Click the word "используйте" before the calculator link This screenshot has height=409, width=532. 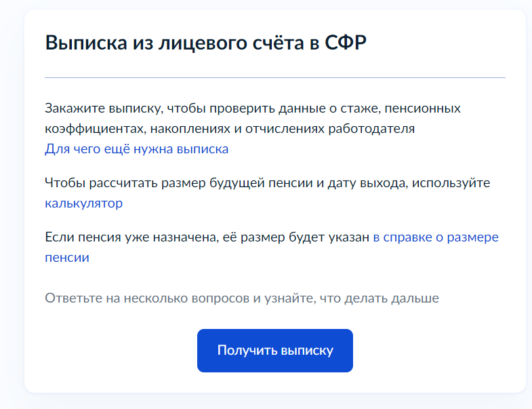(451, 182)
